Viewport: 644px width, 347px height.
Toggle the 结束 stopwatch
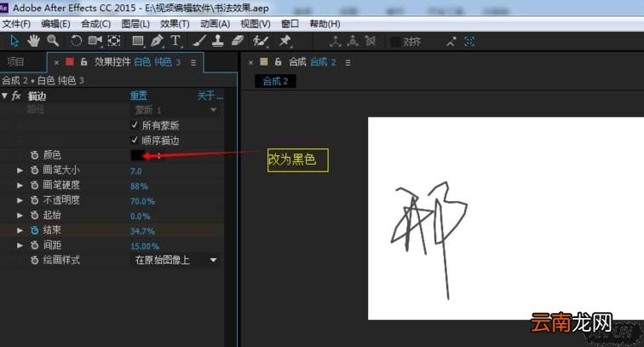click(34, 230)
